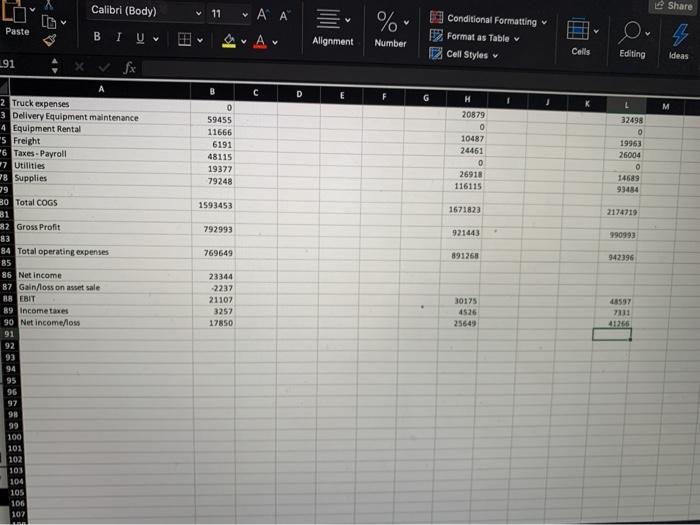Select column L header
Screen dimensions: 700x525
pyautogui.click(x=626, y=105)
